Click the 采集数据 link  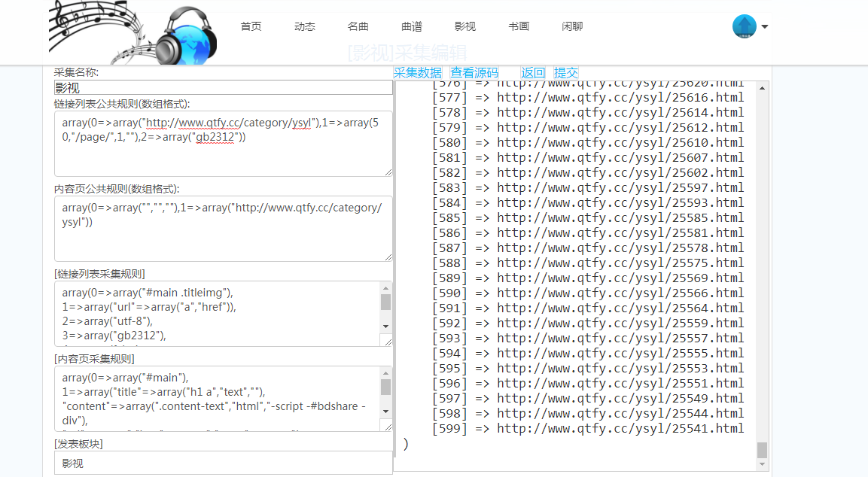tap(417, 72)
